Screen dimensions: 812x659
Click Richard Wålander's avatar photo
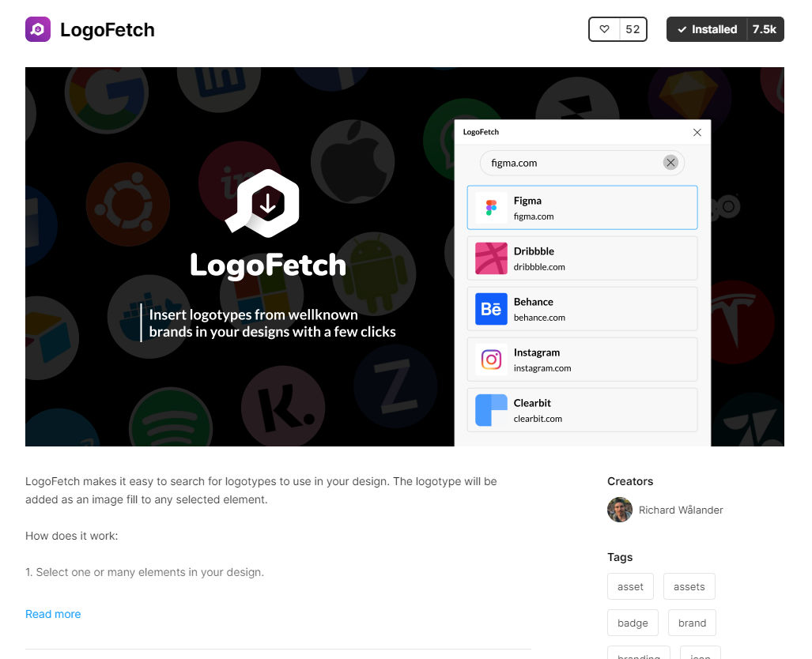[620, 510]
